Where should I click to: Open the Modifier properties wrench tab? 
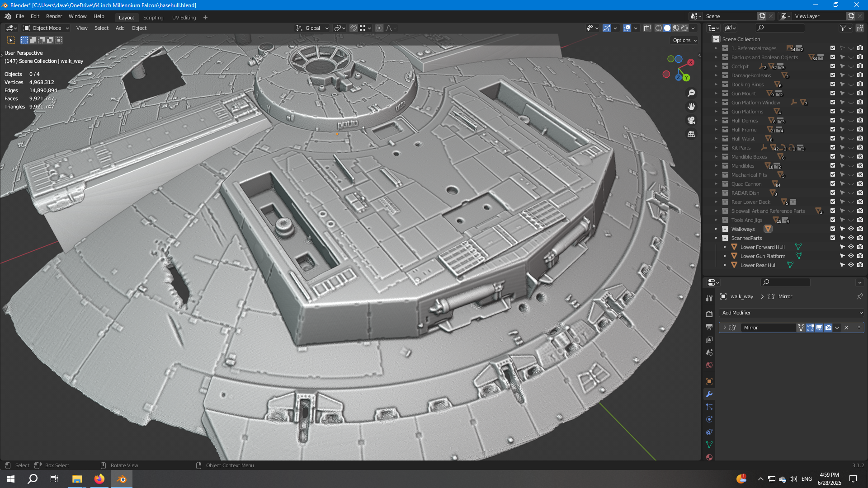709,394
